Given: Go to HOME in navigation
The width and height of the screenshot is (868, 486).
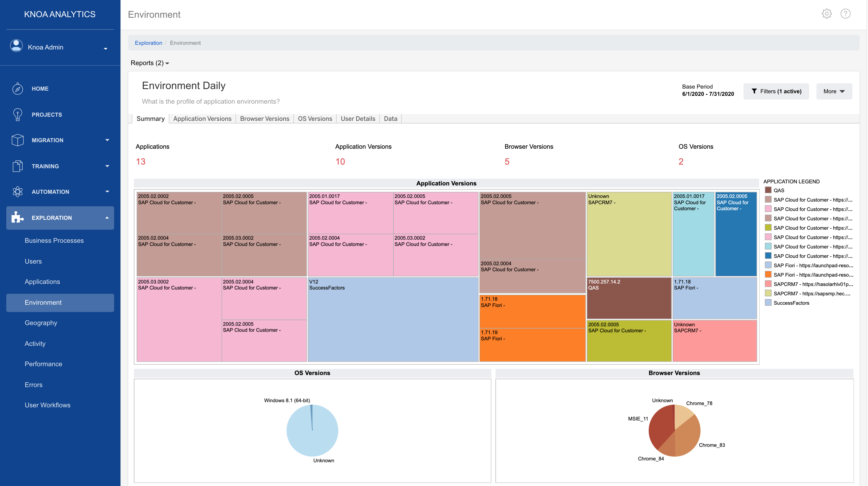Looking at the screenshot, I should click(40, 89).
